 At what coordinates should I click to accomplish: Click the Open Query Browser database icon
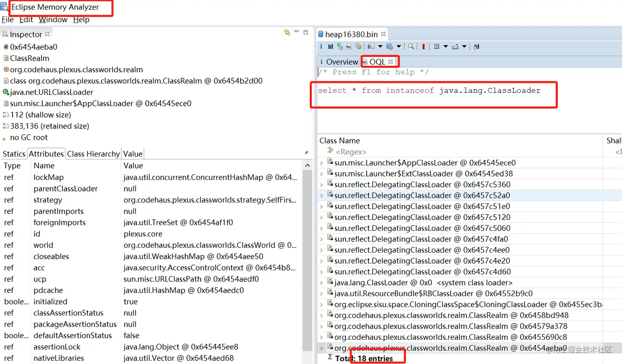pos(390,46)
